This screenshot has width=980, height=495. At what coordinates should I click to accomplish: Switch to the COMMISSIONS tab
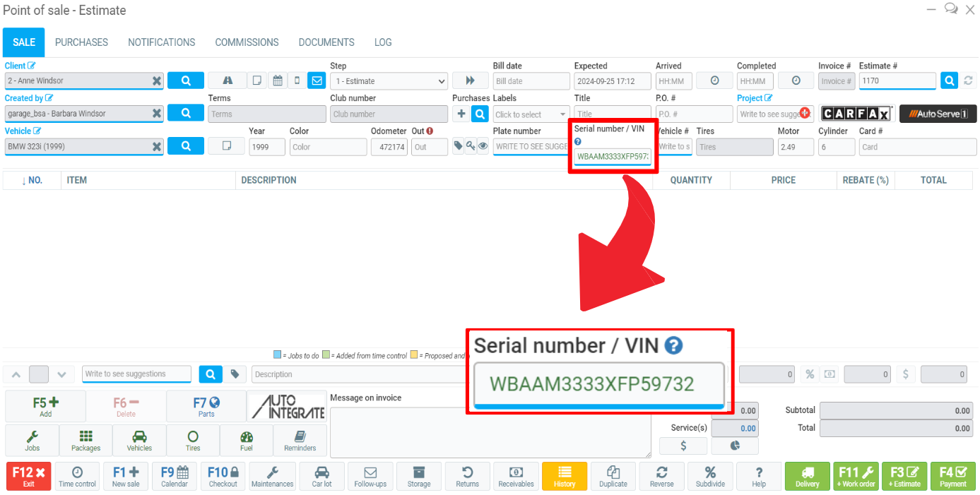tap(247, 42)
